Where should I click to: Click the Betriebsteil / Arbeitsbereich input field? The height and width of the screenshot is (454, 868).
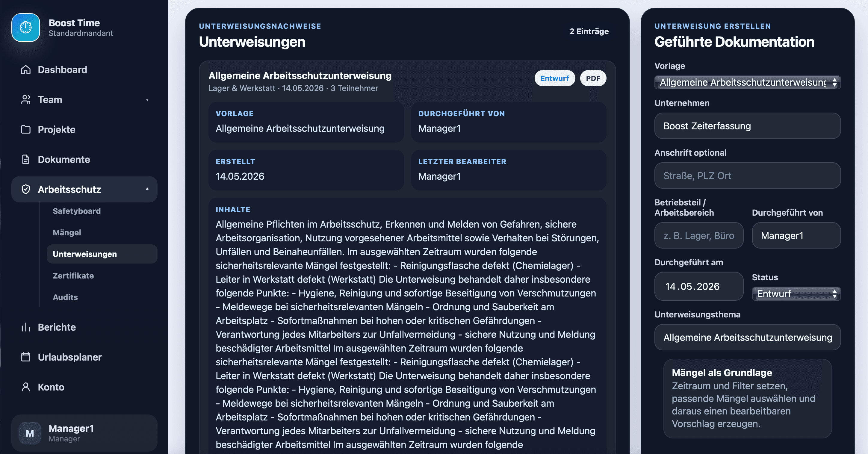699,236
